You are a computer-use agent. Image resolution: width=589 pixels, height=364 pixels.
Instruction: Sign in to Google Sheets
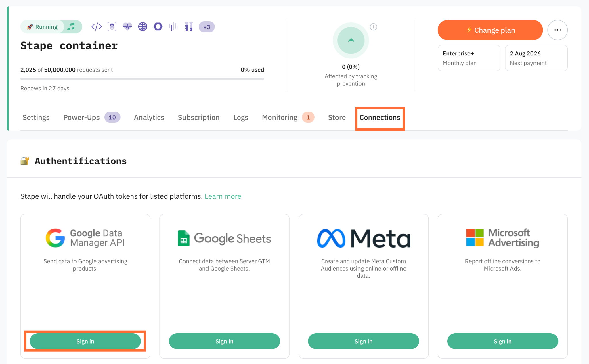point(224,341)
